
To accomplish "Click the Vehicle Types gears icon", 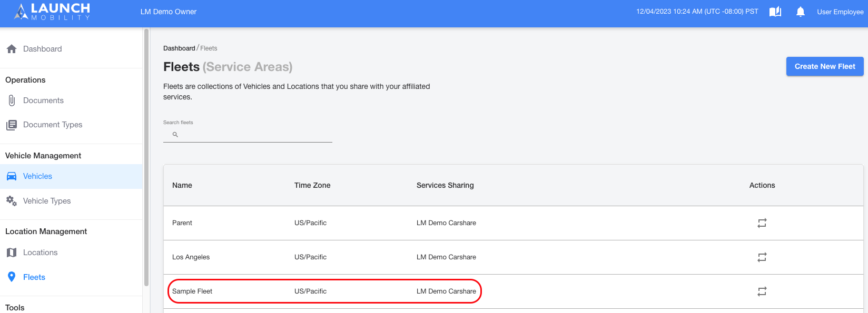I will click(12, 201).
